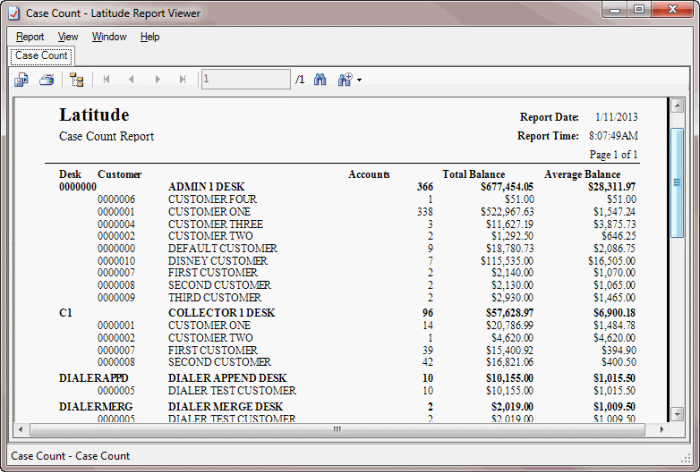
Task: Jump to last page arrow
Action: tap(182, 80)
